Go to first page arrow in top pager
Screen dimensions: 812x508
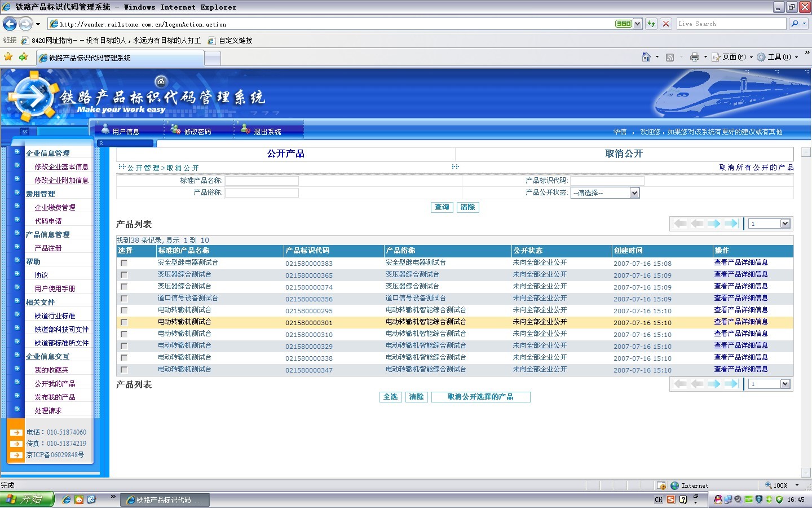pos(680,224)
